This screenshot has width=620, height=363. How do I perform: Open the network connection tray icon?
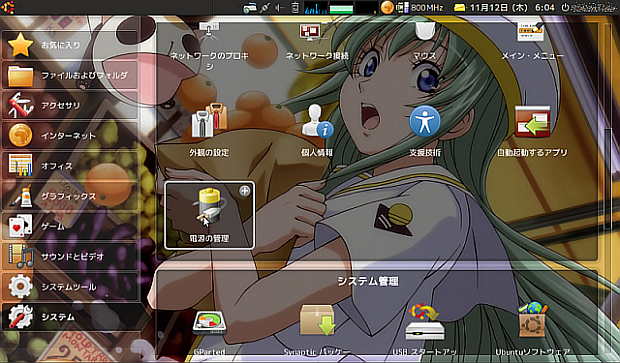250,8
